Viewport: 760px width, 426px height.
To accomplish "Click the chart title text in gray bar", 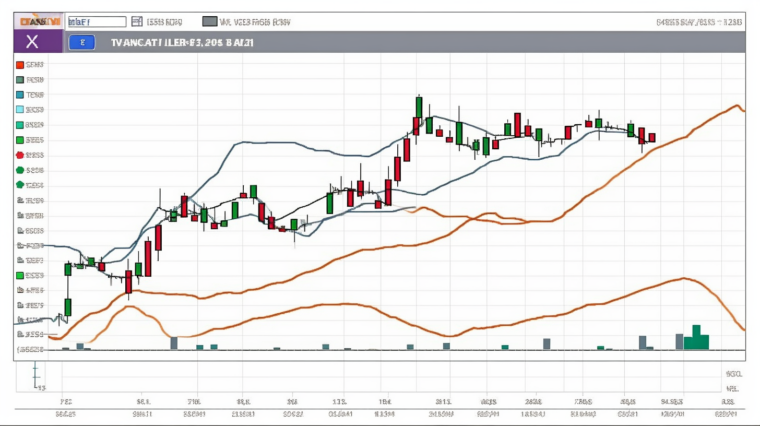I will [183, 42].
